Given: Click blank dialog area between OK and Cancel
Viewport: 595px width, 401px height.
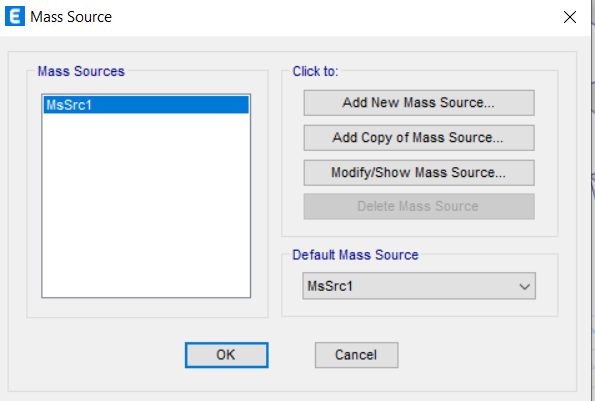Looking at the screenshot, I should pos(291,355).
